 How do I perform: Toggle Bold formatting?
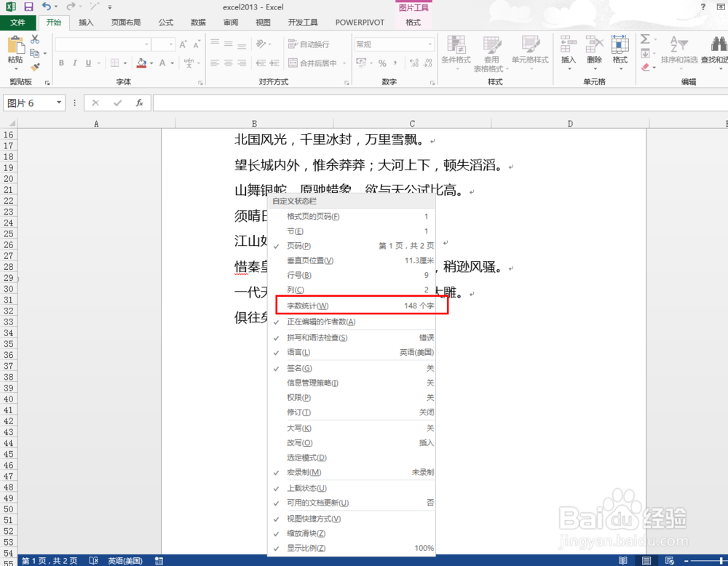tap(61, 63)
